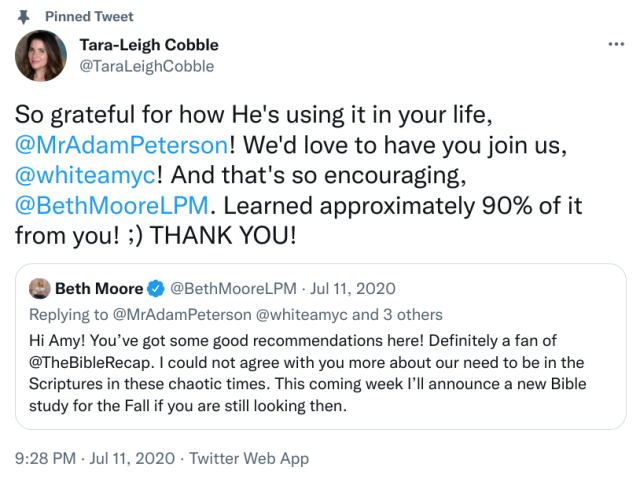The image size is (640, 478).
Task: Click the Twitter Web App source label
Action: pyautogui.click(x=248, y=459)
